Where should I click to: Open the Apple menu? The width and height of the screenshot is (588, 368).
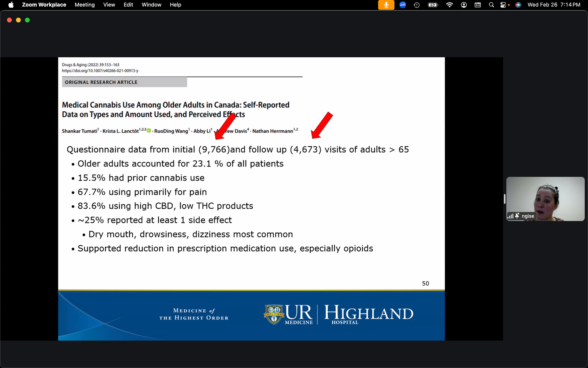pyautogui.click(x=11, y=5)
